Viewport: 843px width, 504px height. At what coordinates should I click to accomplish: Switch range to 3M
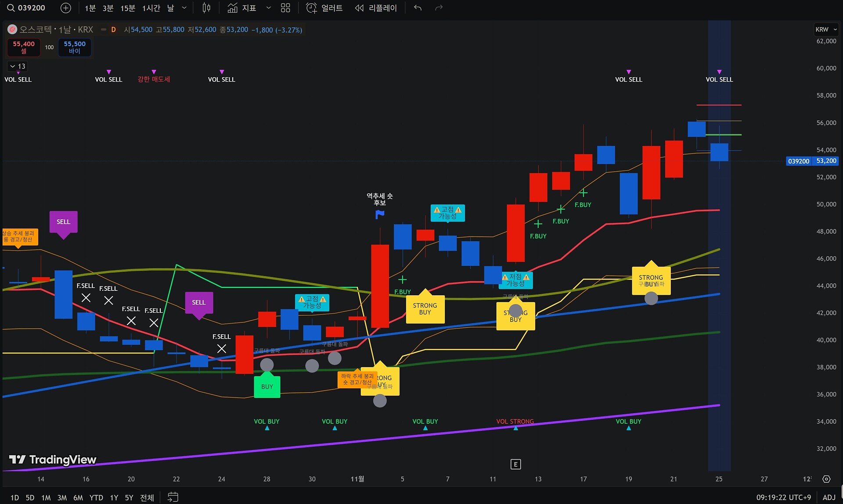(x=62, y=497)
